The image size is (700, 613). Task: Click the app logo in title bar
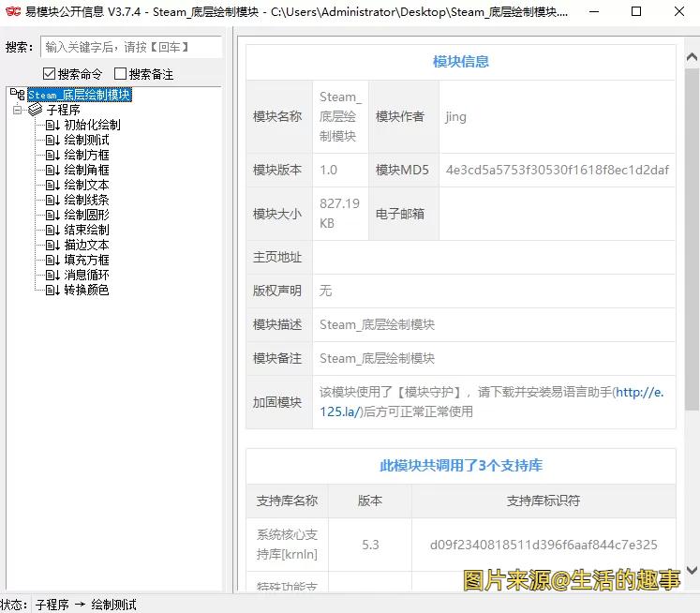pos(13,11)
